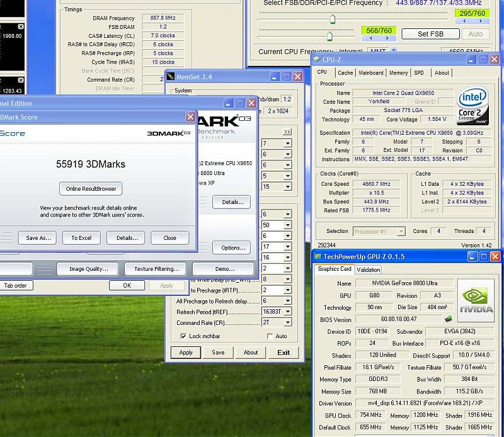Click the Online ResultBrowser button
The image size is (504, 437).
click(x=91, y=189)
